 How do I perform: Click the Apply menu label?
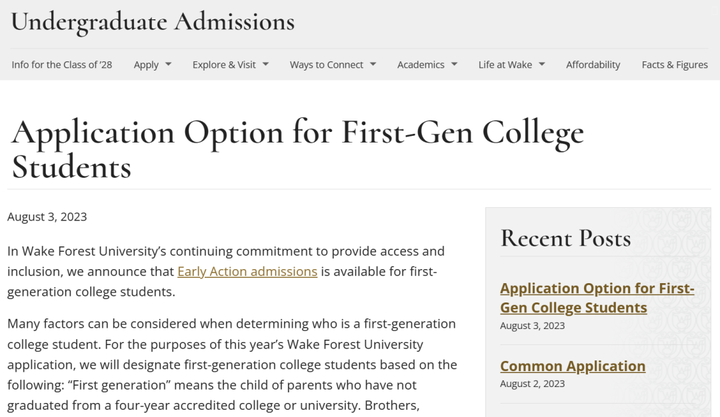coord(146,65)
